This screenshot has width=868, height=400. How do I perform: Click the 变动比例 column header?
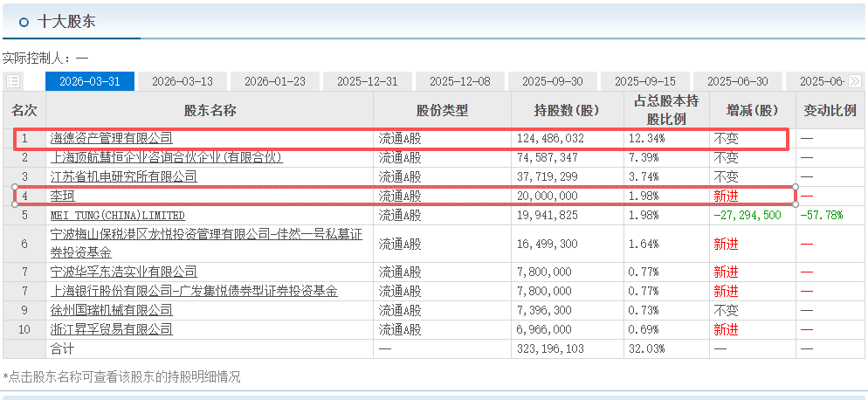click(830, 110)
